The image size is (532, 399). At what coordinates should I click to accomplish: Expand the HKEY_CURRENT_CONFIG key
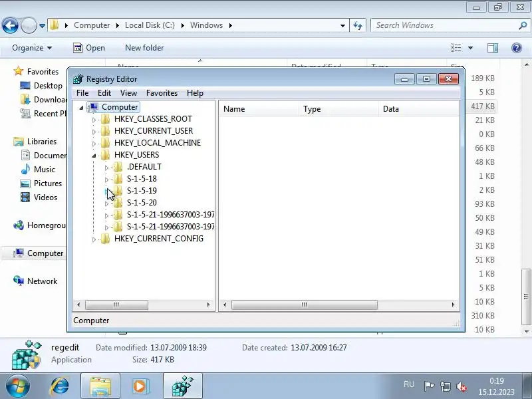pos(94,239)
